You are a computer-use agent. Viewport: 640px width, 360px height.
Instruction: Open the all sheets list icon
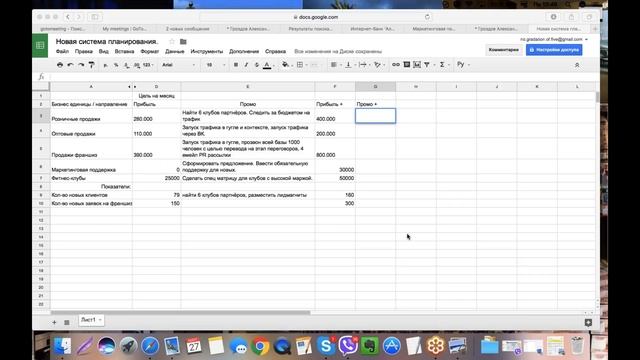[67, 322]
